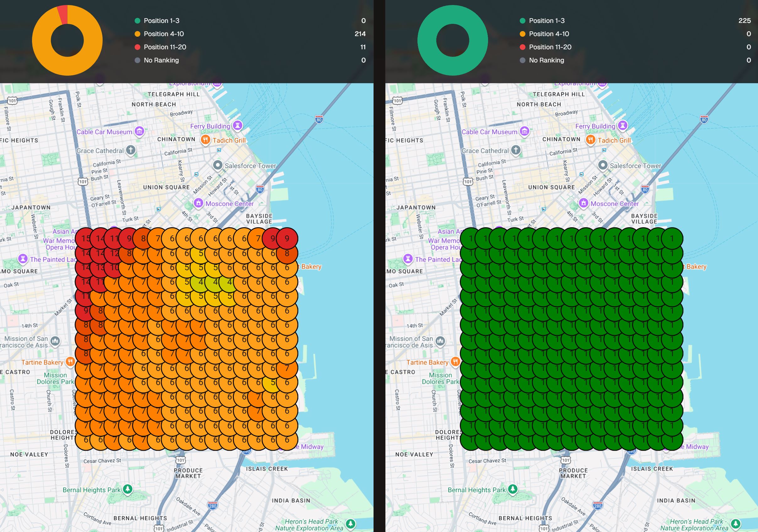Click the Position 1-3 legend entry showing 225

coord(548,20)
